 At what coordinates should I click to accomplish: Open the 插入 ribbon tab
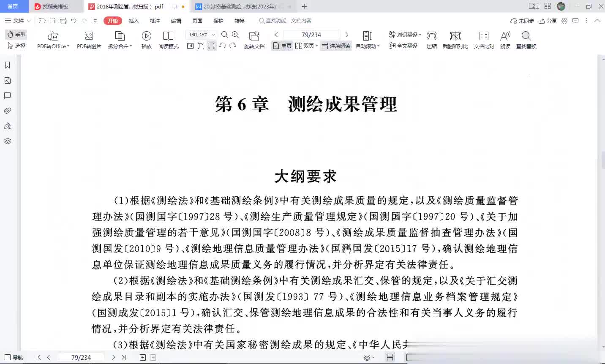click(x=134, y=21)
